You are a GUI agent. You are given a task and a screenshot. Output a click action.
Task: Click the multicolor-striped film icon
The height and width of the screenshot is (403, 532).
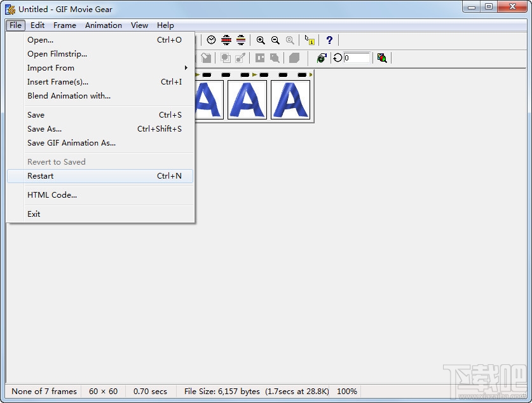coord(240,40)
